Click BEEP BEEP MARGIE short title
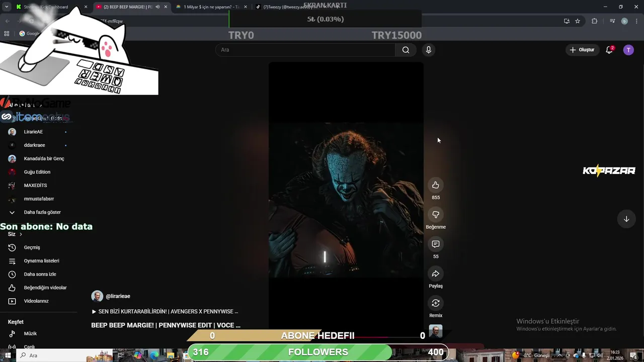 (166, 325)
